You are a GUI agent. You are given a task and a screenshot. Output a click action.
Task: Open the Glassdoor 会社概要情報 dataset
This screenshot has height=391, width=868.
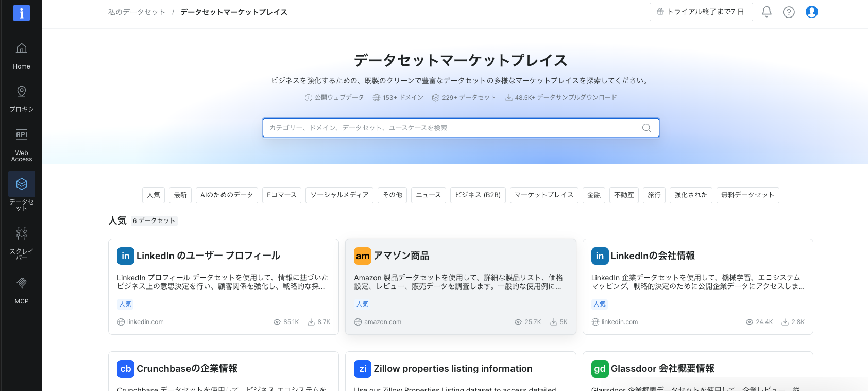[698, 371]
